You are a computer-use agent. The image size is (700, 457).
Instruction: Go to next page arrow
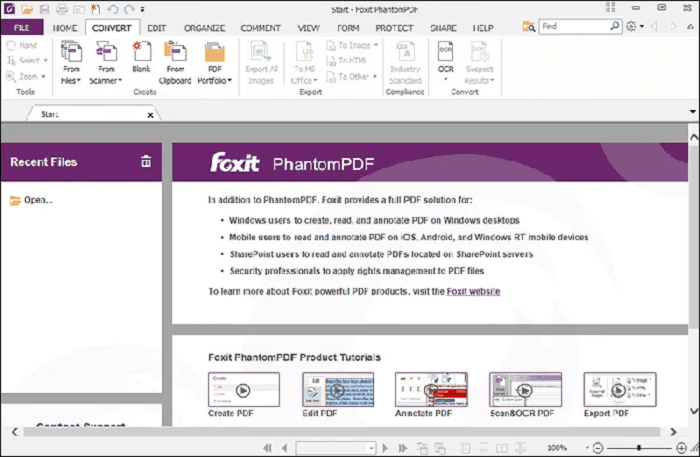[x=385, y=448]
